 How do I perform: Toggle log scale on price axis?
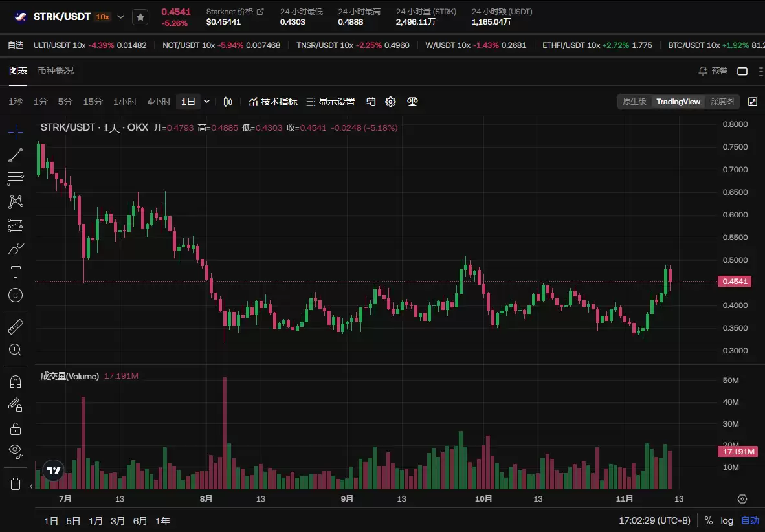click(727, 520)
